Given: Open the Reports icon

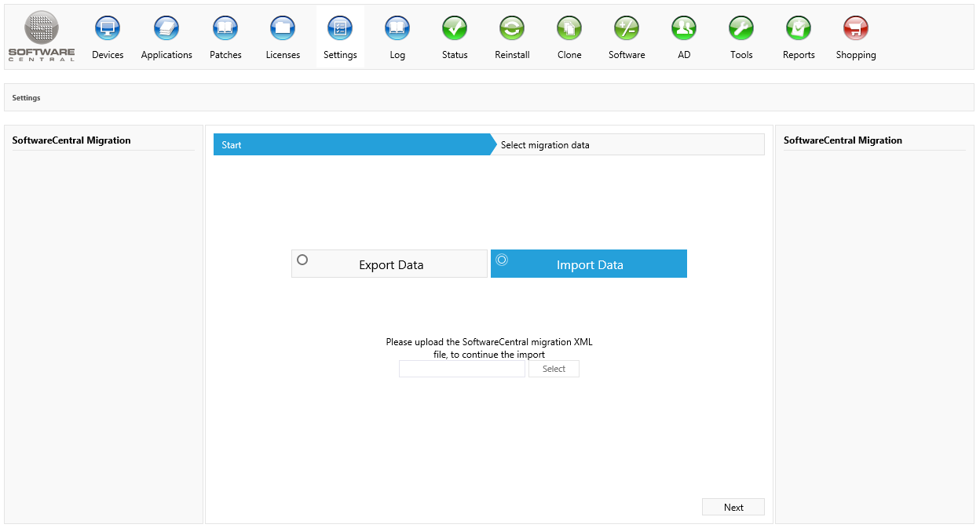Looking at the screenshot, I should pyautogui.click(x=799, y=29).
